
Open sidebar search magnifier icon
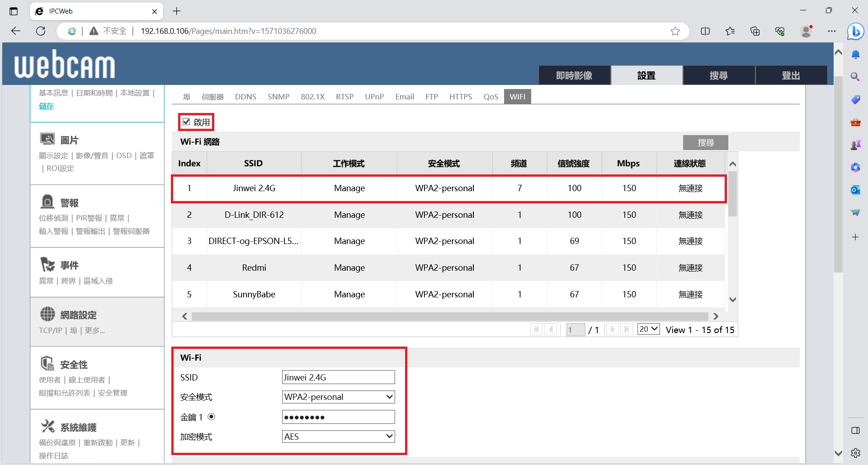pyautogui.click(x=855, y=77)
